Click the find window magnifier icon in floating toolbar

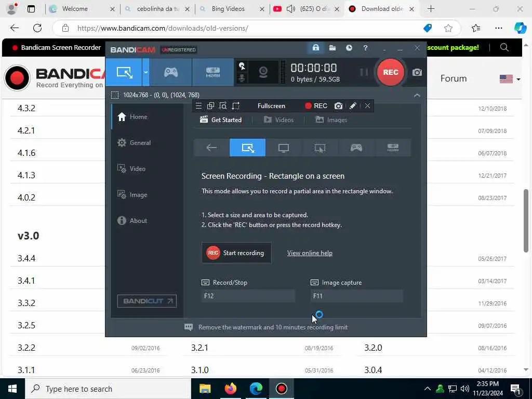coord(223,106)
